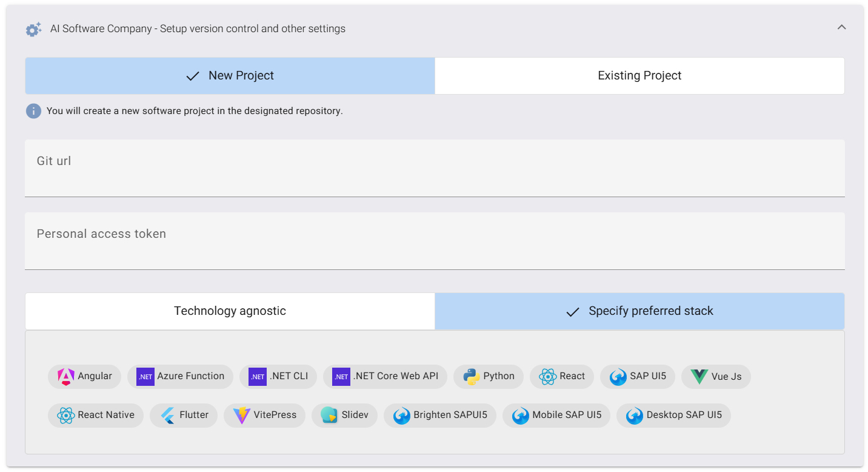Choose the Azure Function .NET icon
This screenshot has width=868, height=472.
click(145, 376)
